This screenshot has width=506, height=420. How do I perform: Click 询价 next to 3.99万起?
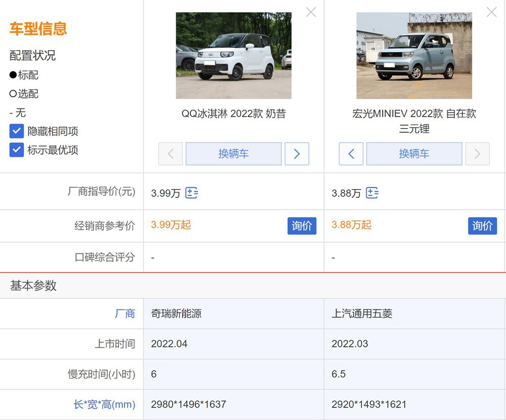pos(302,226)
